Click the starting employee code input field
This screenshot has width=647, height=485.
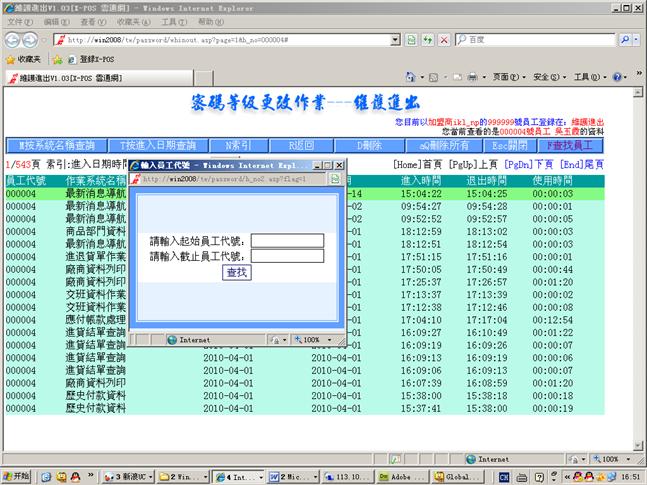287,241
